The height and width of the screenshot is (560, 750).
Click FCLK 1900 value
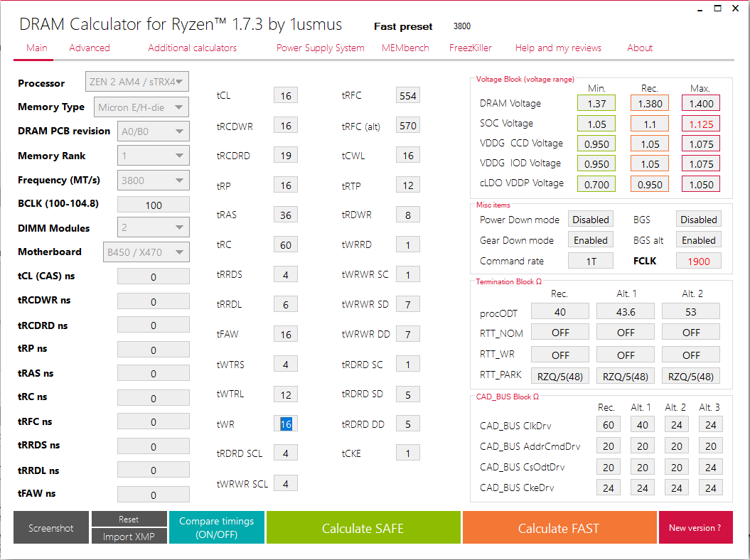pyautogui.click(x=698, y=261)
